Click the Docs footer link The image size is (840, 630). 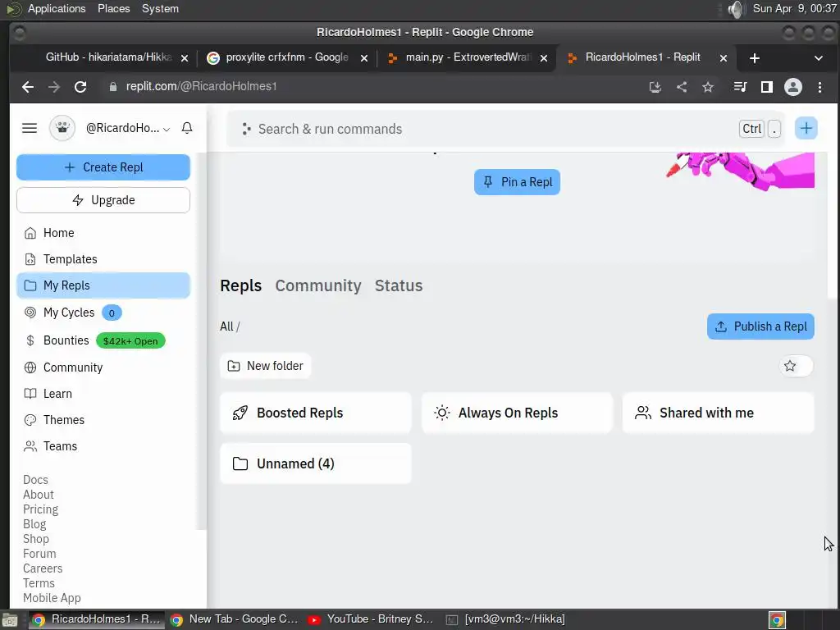[x=35, y=480]
